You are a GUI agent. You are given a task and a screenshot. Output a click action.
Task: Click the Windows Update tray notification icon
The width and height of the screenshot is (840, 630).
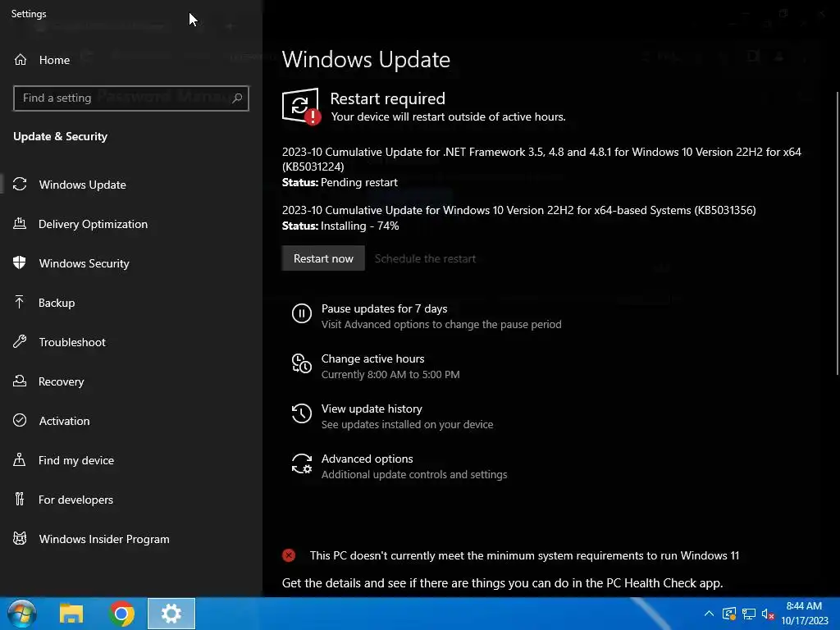point(729,614)
